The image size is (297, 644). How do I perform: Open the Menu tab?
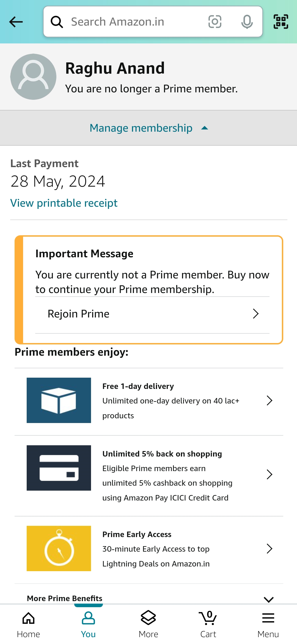tap(268, 624)
